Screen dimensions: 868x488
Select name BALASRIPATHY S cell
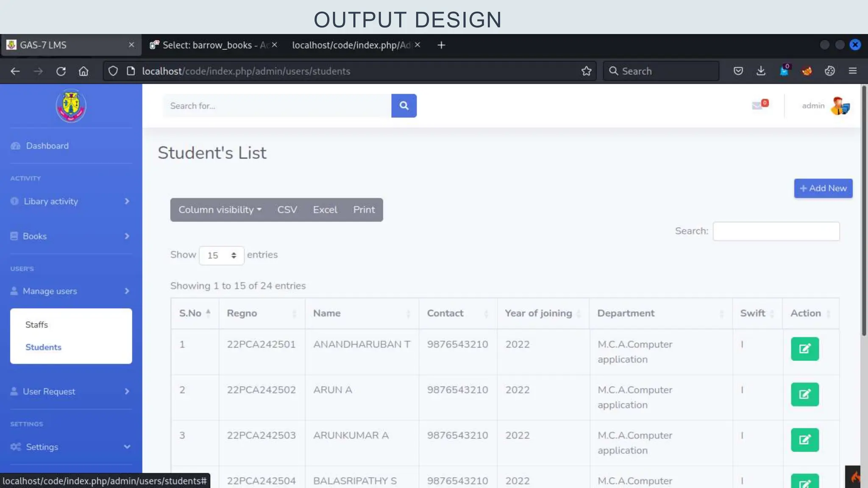[362, 477]
